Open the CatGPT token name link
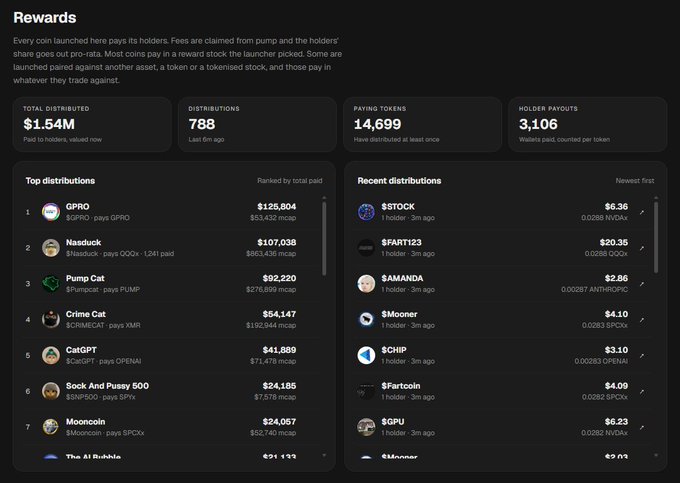680x483 pixels. (81, 350)
